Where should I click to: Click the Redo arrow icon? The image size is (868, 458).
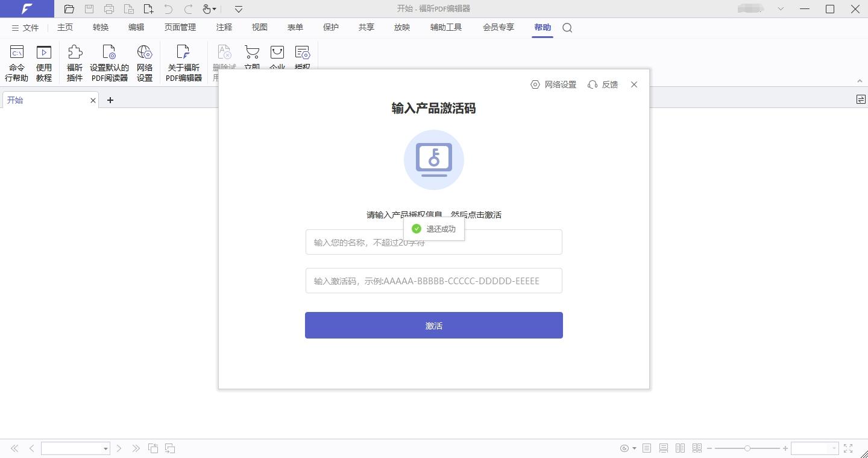pyautogui.click(x=188, y=9)
